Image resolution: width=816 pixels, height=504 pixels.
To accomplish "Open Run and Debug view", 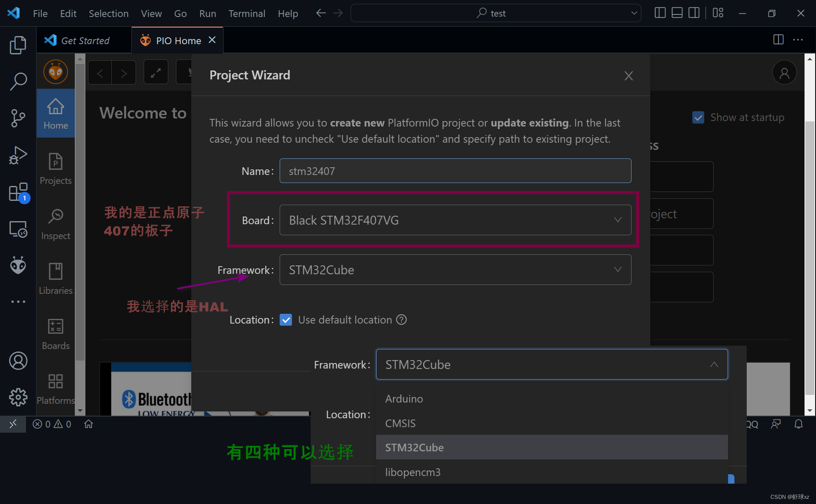I will pyautogui.click(x=18, y=155).
